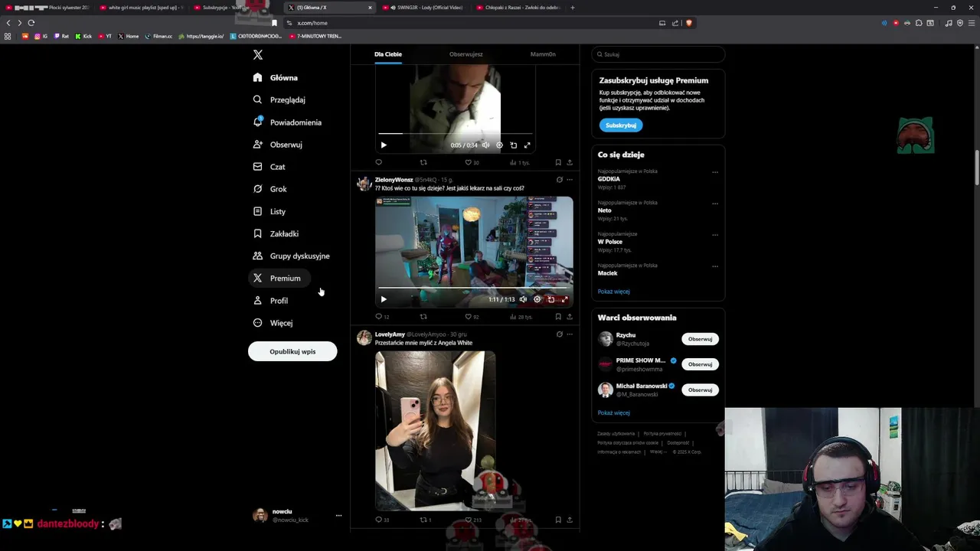
Task: Click the Szukaj search field
Action: (x=658, y=54)
